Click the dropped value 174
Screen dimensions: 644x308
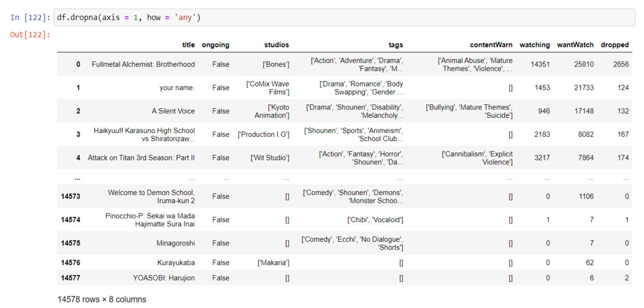623,158
